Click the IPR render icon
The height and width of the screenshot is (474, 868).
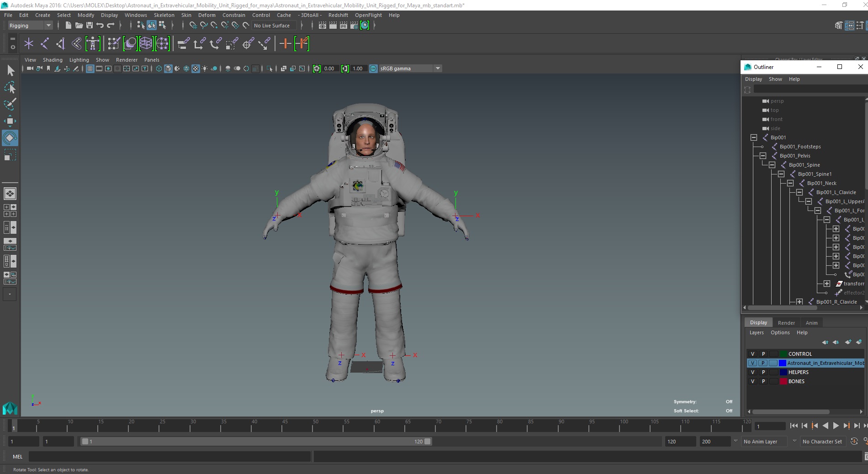click(344, 26)
